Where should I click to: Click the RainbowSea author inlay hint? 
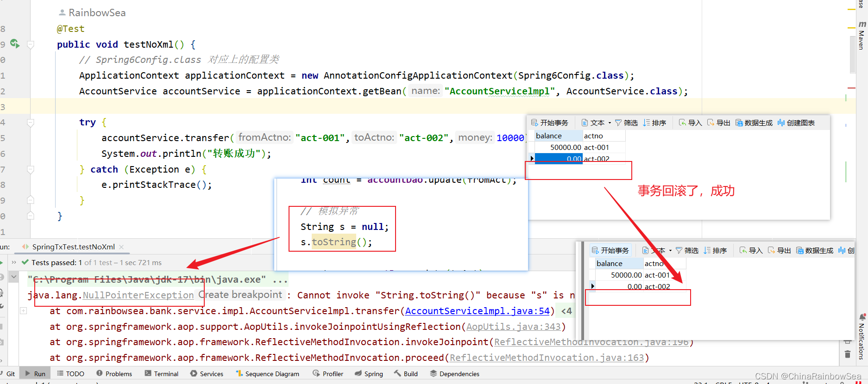coord(92,13)
